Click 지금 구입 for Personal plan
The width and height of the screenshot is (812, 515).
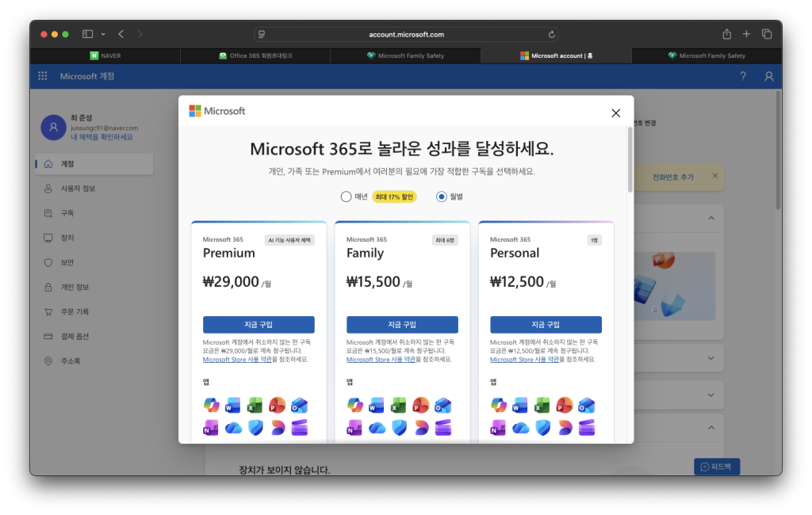click(x=546, y=324)
